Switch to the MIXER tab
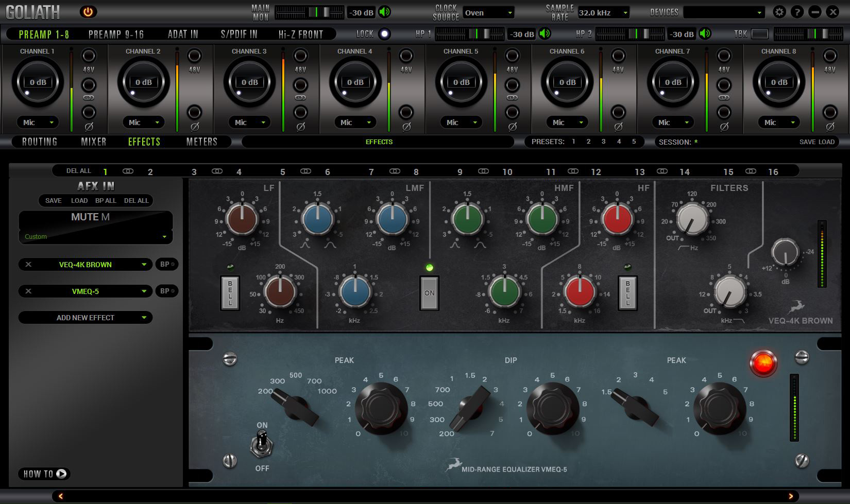Image resolution: width=850 pixels, height=504 pixels. click(93, 142)
